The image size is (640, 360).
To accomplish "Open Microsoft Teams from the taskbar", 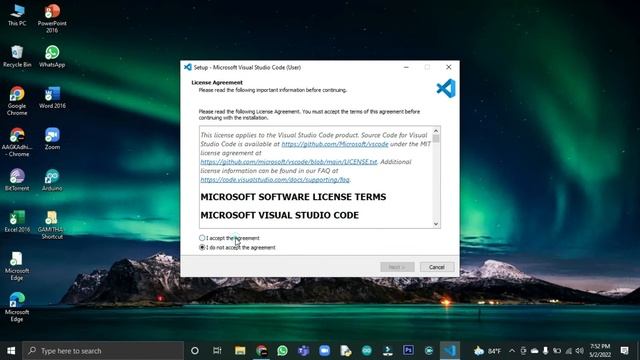I will pyautogui.click(x=303, y=351).
